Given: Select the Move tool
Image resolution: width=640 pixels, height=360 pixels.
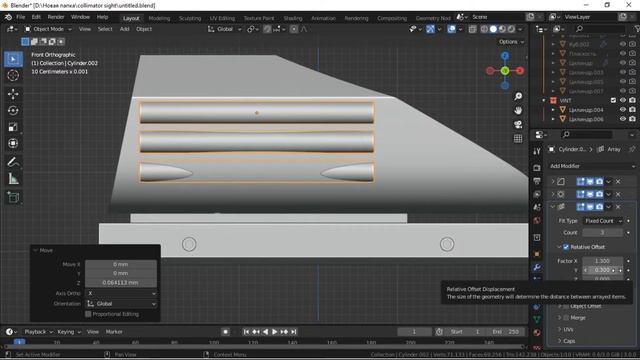Looking at the screenshot, I should click(13, 94).
